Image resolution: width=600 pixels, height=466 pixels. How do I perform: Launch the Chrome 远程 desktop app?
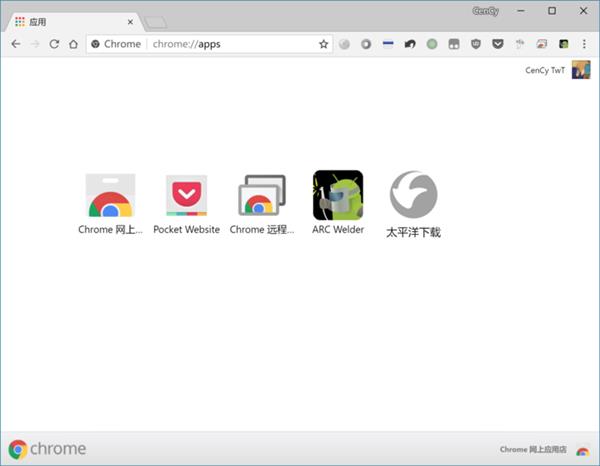pyautogui.click(x=262, y=196)
